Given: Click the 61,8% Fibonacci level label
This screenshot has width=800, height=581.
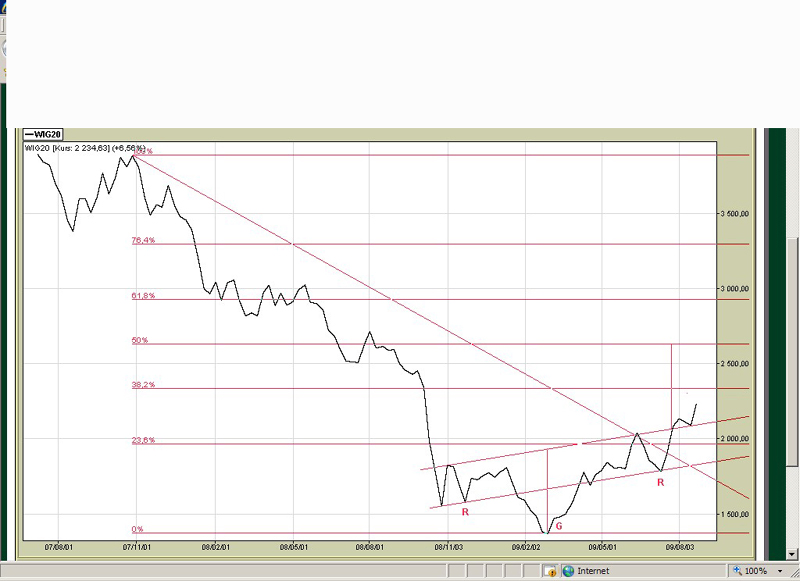Looking at the screenshot, I should tap(143, 296).
